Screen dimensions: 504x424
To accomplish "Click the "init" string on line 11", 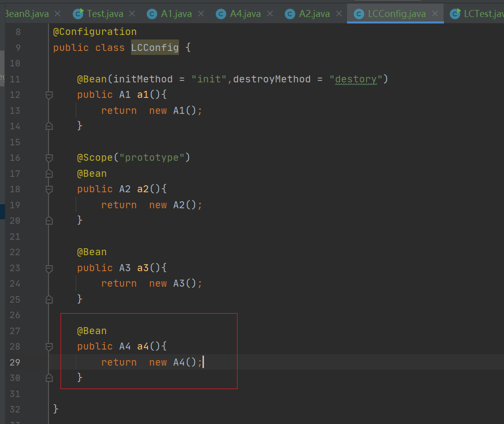I will coord(209,79).
